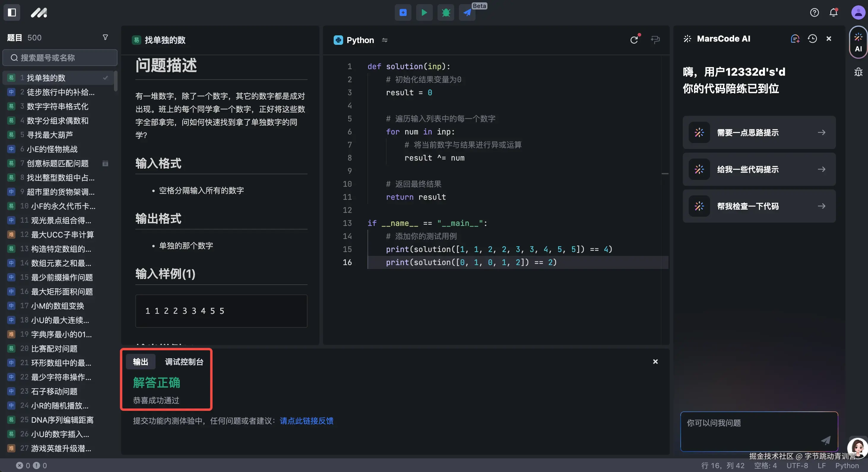
Task: Start a new AI chat icon
Action: (795, 39)
